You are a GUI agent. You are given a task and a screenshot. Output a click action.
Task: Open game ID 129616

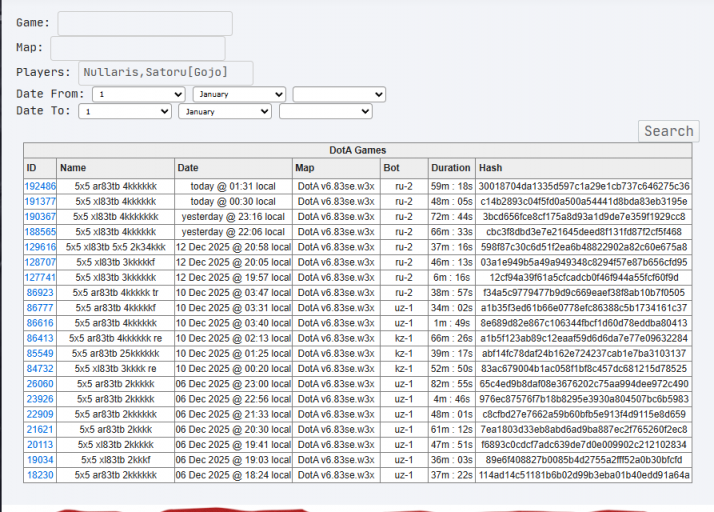[x=40, y=247]
